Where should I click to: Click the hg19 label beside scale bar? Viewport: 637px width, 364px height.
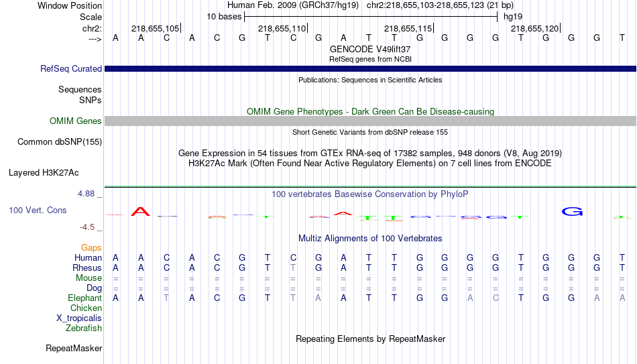coord(513,17)
